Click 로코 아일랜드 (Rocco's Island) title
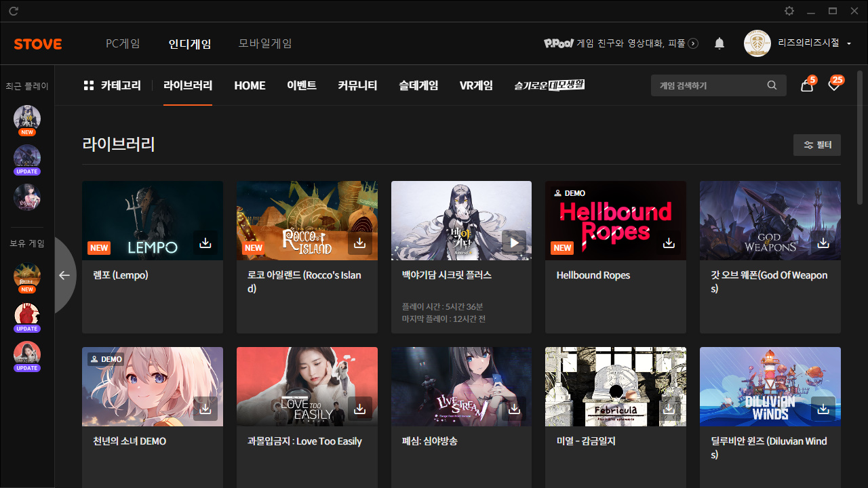868x488 pixels. 304,282
